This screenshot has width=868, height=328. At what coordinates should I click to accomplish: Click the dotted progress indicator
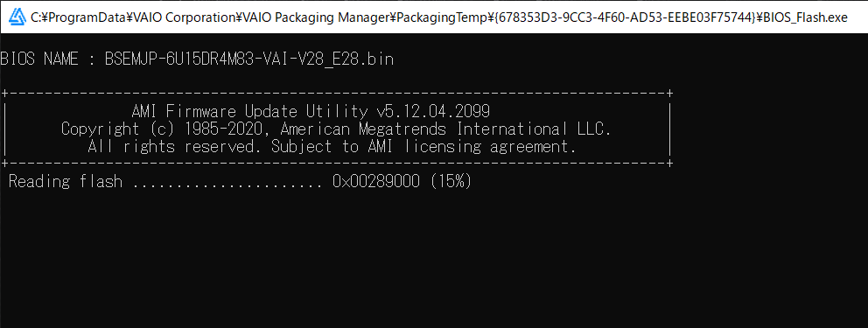pos(227,185)
